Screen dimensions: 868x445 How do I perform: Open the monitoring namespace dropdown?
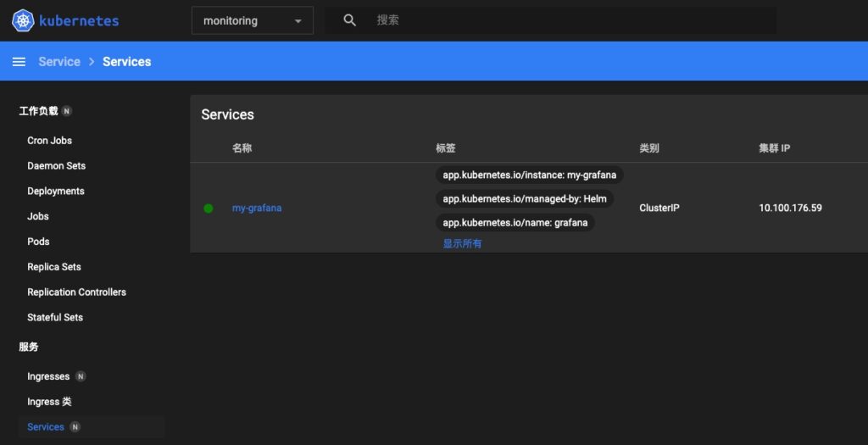point(253,21)
